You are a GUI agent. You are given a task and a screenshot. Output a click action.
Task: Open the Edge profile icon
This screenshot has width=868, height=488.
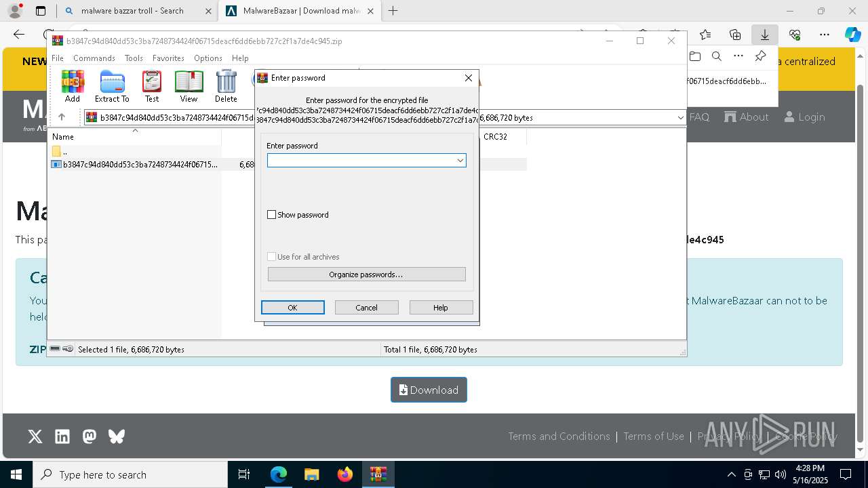(14, 11)
